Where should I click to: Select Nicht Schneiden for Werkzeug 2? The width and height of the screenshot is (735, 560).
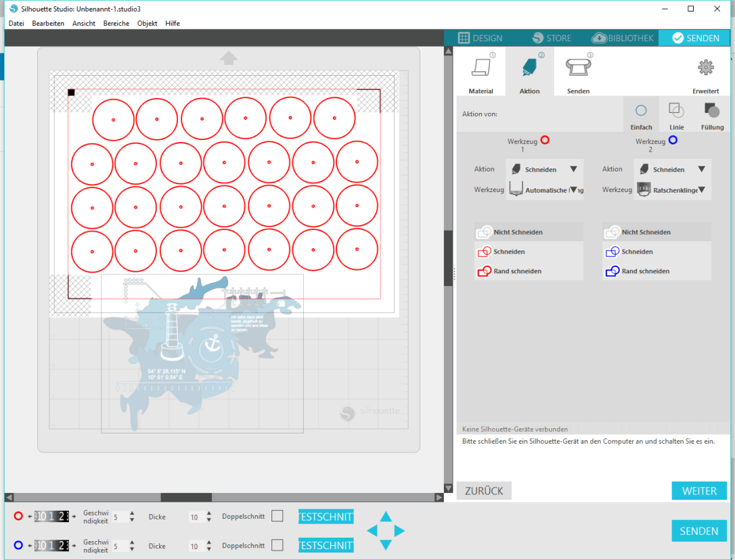(x=646, y=232)
